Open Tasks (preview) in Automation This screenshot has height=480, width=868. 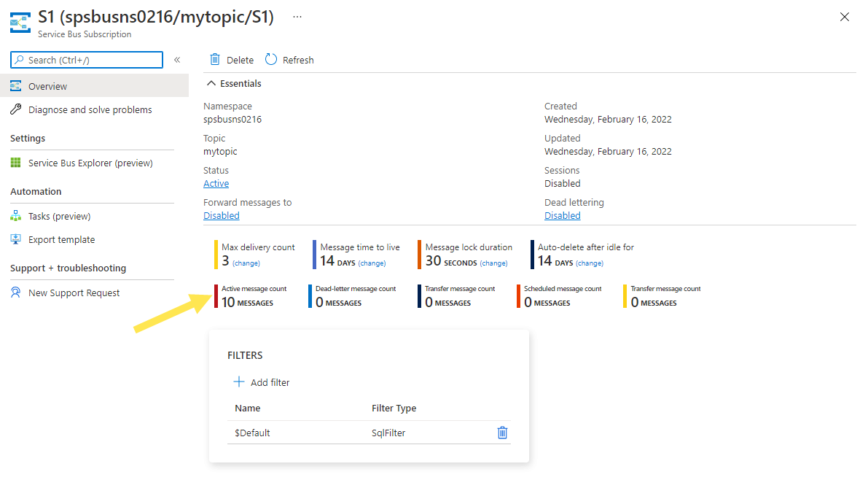click(x=60, y=216)
